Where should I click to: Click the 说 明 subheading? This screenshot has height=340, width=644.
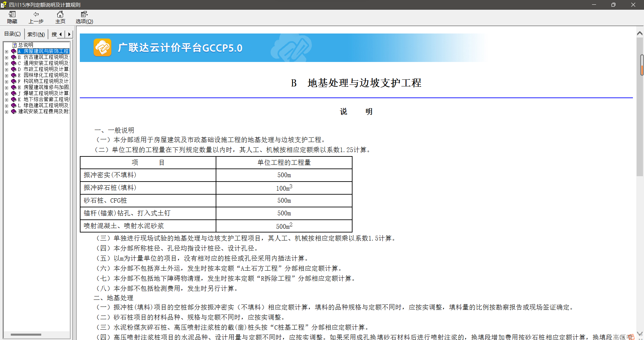pyautogui.click(x=356, y=112)
